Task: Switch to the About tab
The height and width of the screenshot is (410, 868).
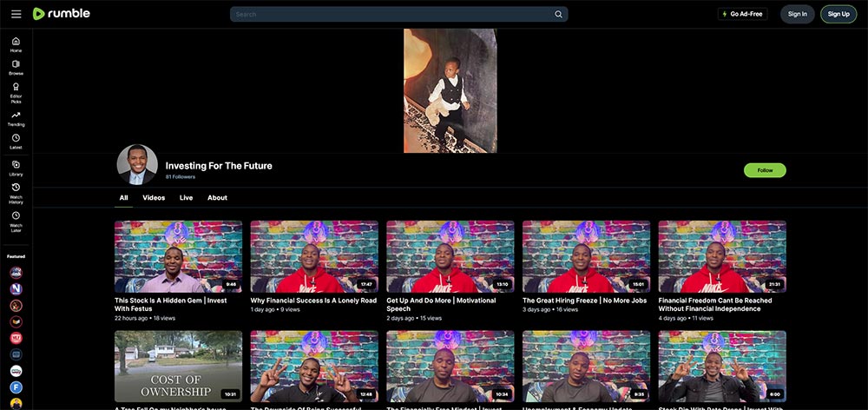Action: (217, 198)
